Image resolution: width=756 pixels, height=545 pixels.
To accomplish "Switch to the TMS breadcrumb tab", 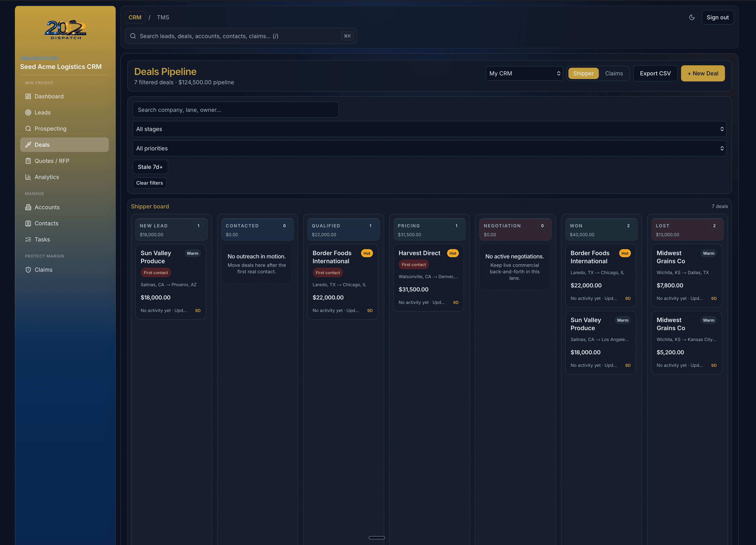I will point(163,17).
